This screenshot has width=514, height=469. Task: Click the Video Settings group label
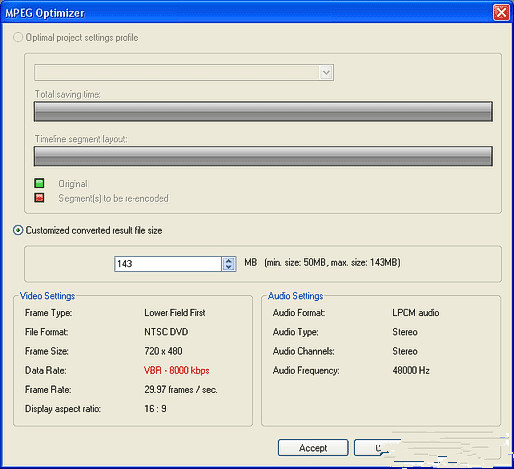click(x=47, y=296)
